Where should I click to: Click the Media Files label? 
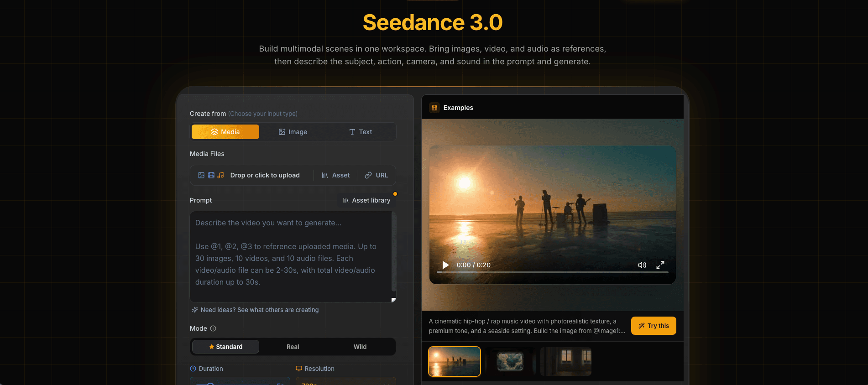coord(207,154)
